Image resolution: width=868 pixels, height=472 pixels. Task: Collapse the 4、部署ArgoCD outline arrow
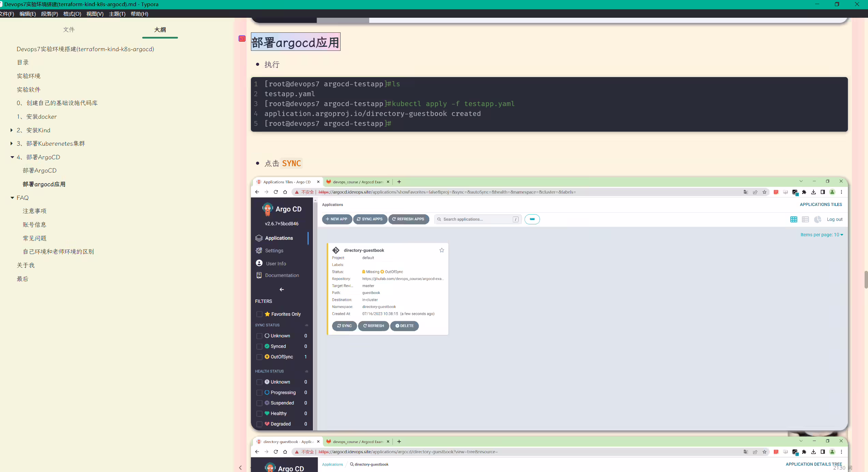[x=12, y=157]
